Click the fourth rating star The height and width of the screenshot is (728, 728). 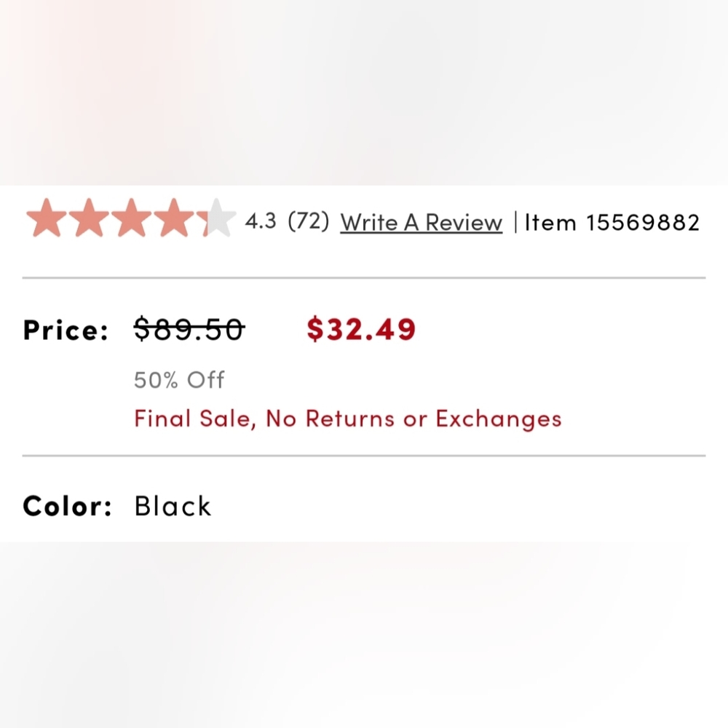[174, 217]
